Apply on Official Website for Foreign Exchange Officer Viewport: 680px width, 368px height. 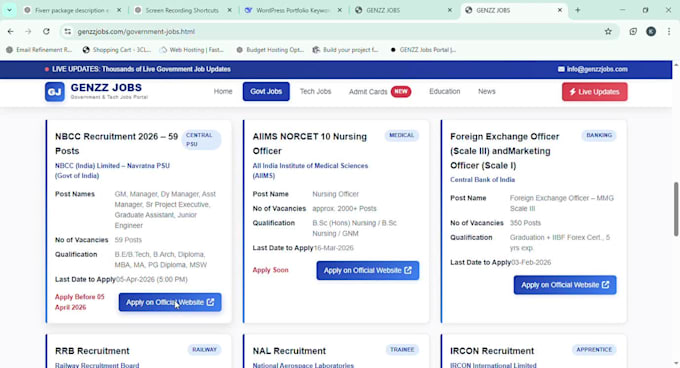point(565,285)
